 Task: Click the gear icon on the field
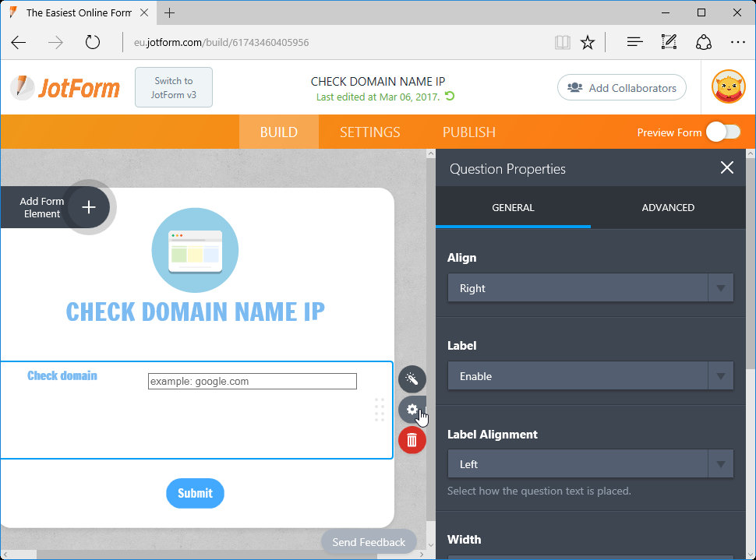tap(412, 410)
